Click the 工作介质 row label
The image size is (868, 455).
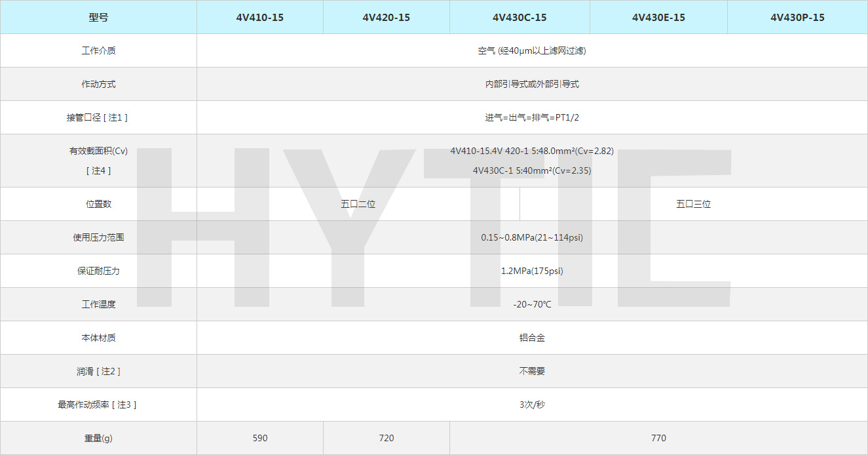pyautogui.click(x=98, y=50)
